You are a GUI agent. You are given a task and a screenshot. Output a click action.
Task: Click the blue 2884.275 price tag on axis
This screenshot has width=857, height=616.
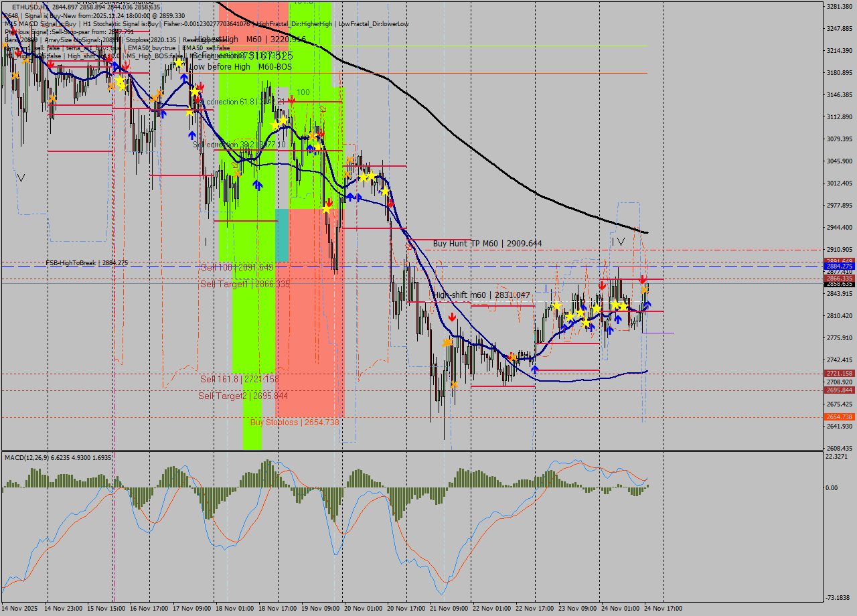839,266
